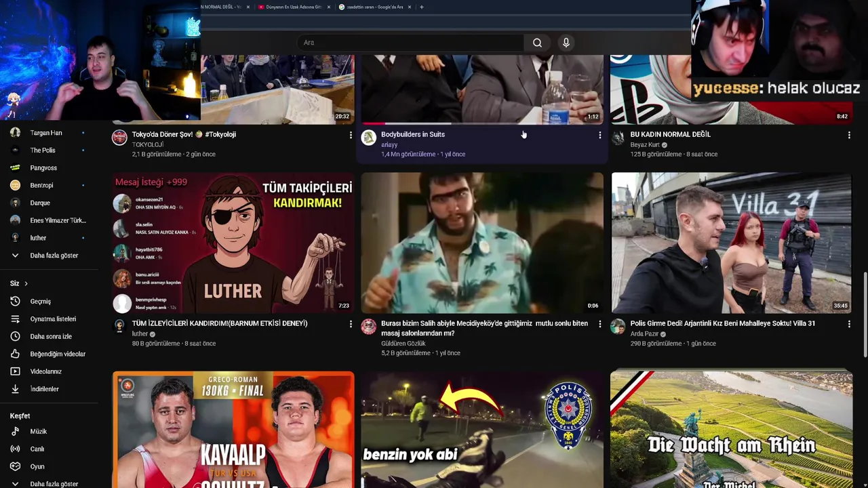The height and width of the screenshot is (488, 868).
Task: Switch to 'N NORMAL DEĞİL' YouTube tab
Action: pyautogui.click(x=221, y=7)
